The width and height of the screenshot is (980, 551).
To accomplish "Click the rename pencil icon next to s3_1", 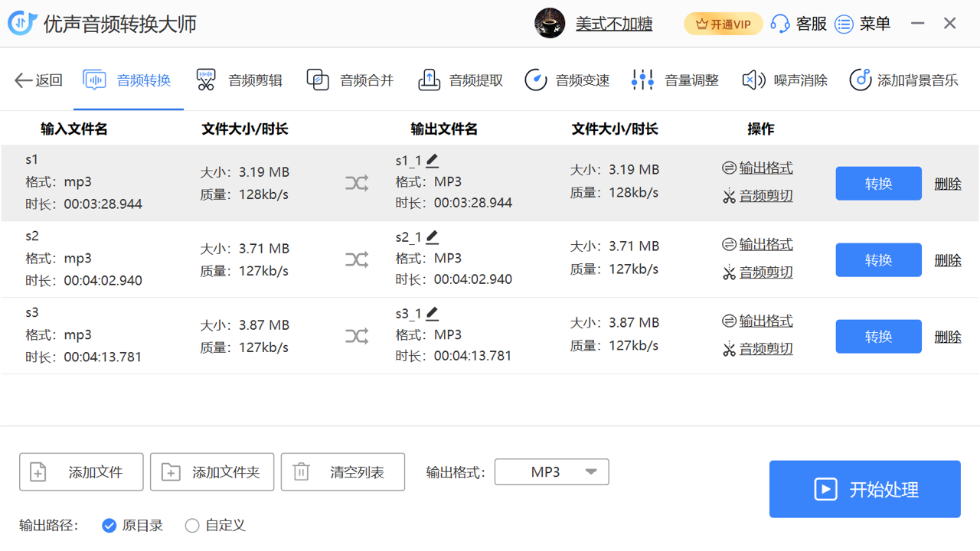I will (433, 314).
